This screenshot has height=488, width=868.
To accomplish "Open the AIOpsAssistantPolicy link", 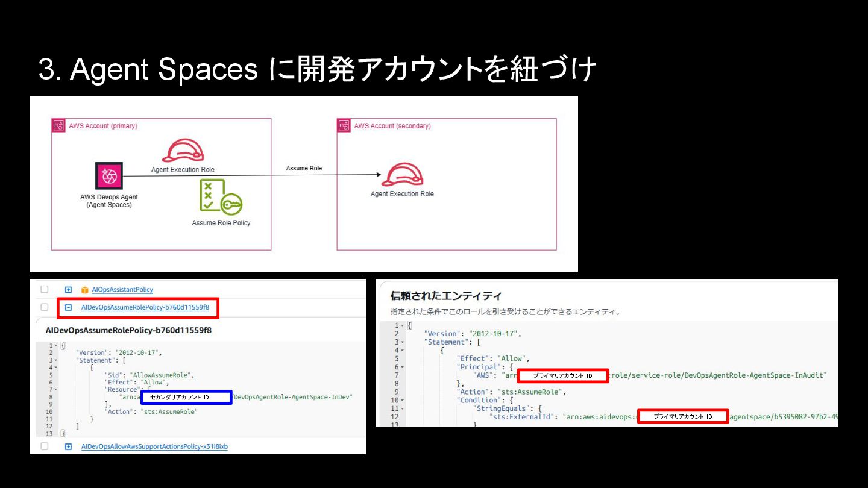I will point(122,290).
